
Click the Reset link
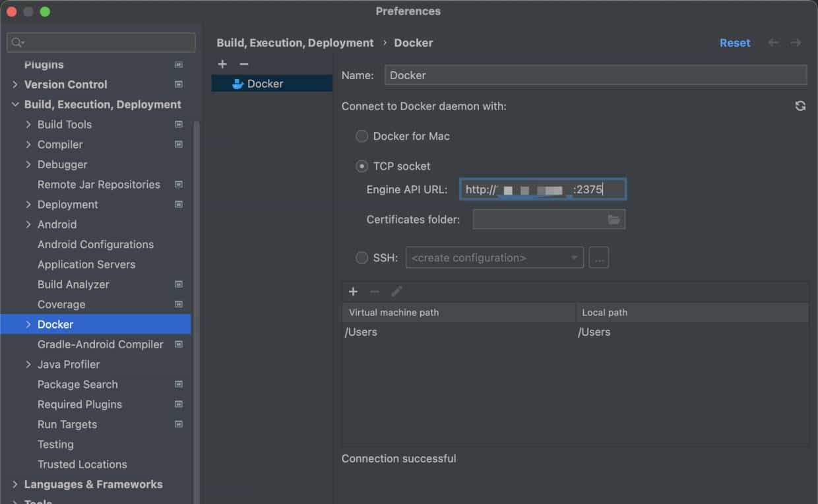pyautogui.click(x=734, y=43)
